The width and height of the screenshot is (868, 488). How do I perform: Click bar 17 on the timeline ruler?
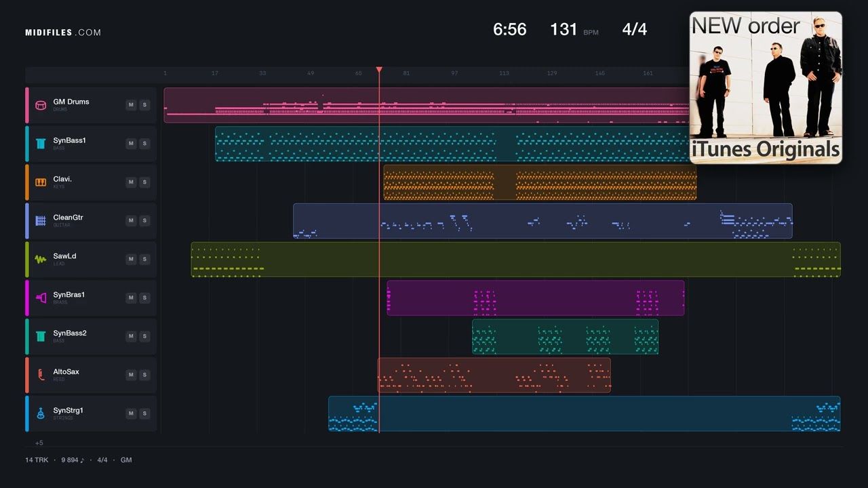pos(215,73)
